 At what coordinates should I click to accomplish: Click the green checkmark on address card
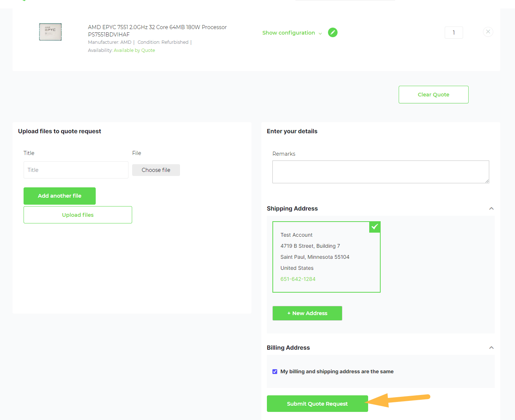[x=375, y=227]
